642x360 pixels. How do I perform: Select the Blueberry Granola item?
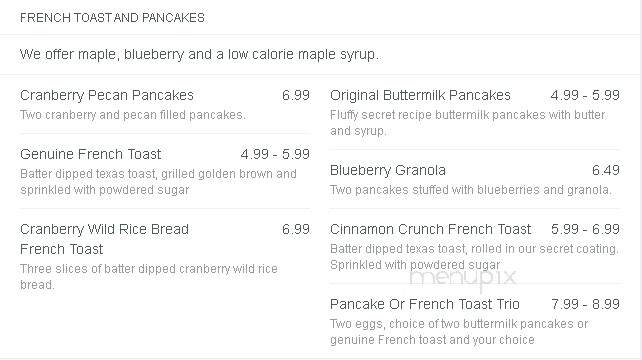tap(388, 170)
